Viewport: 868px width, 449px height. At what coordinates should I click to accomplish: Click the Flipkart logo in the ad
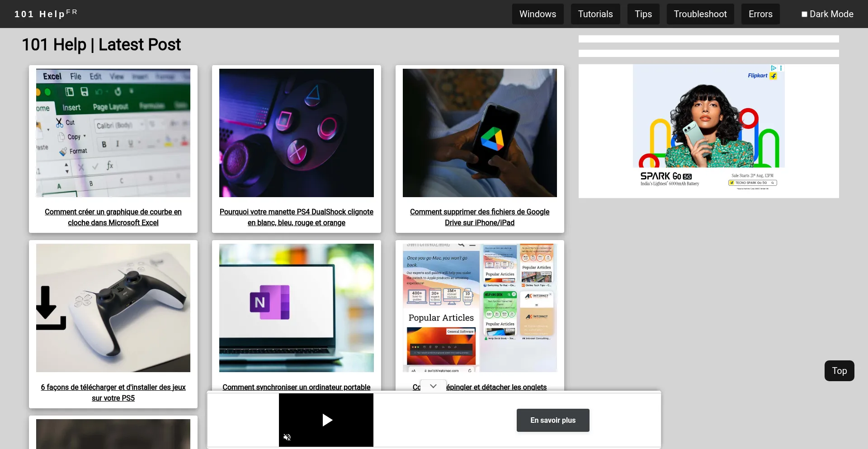pos(762,76)
